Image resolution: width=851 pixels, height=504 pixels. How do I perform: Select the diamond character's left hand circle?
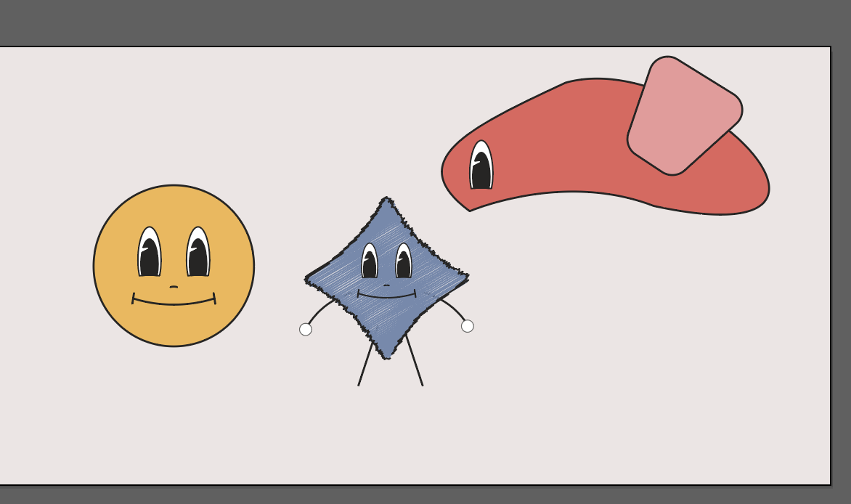pos(306,330)
